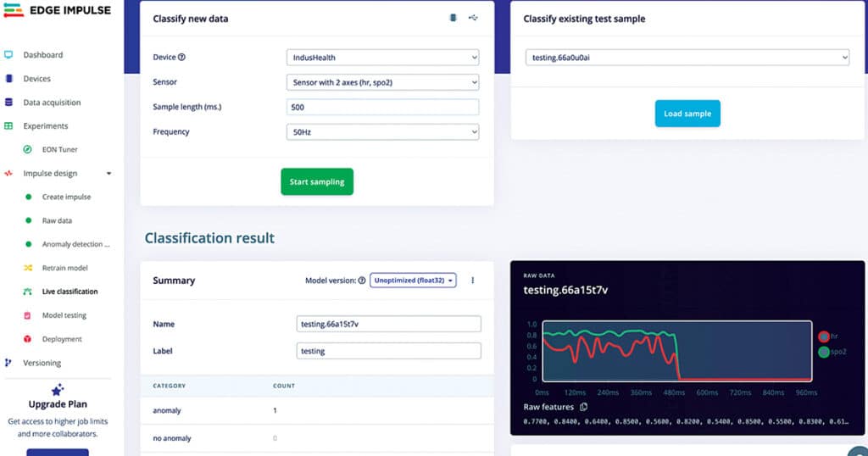
Task: Click the Load sample button
Action: click(x=687, y=114)
